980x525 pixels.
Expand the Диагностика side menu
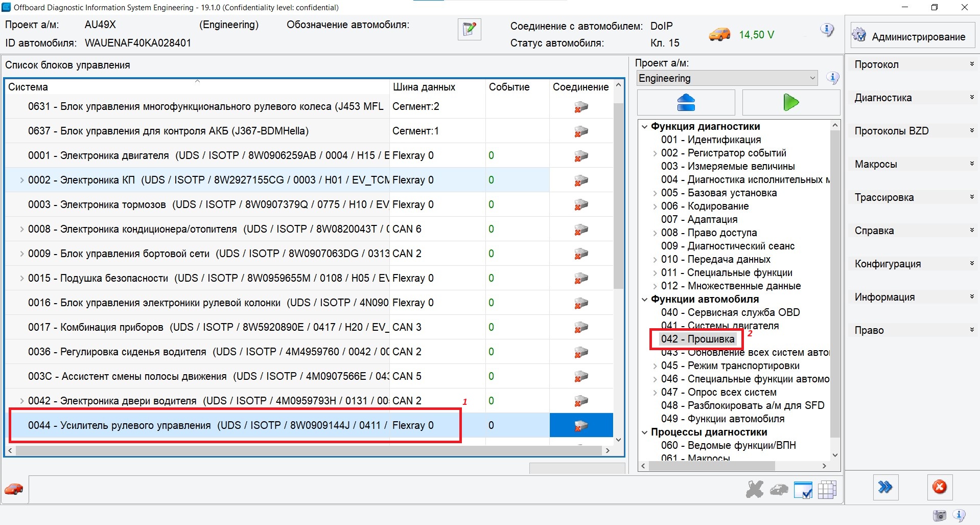point(913,98)
